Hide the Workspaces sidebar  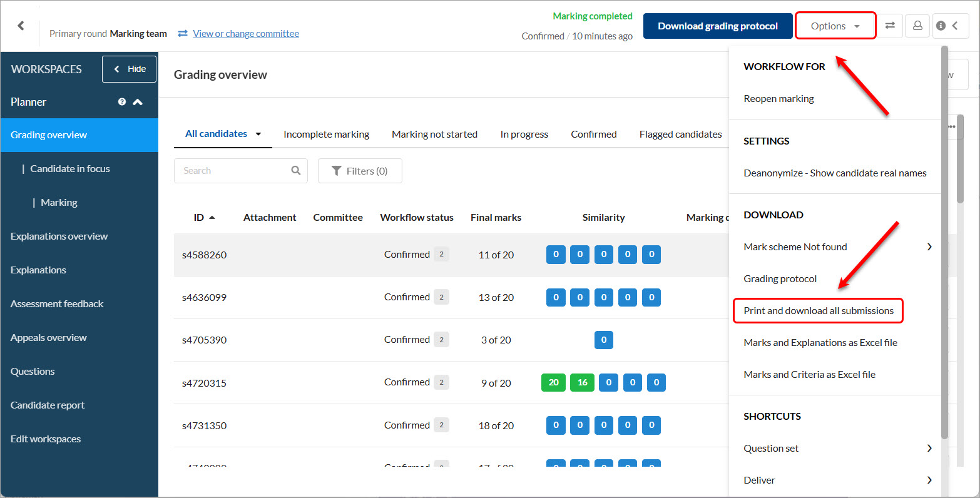point(130,69)
